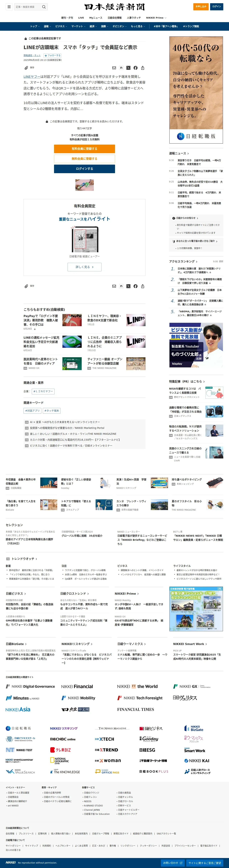Expand the トップ navigation dropdown
Screen dimensions: 229x868
point(35,26)
